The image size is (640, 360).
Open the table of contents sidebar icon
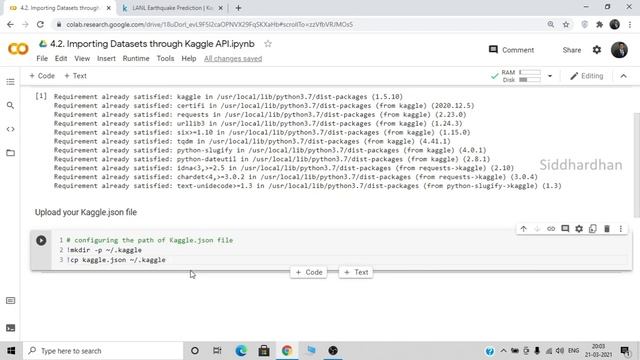pyautogui.click(x=11, y=82)
